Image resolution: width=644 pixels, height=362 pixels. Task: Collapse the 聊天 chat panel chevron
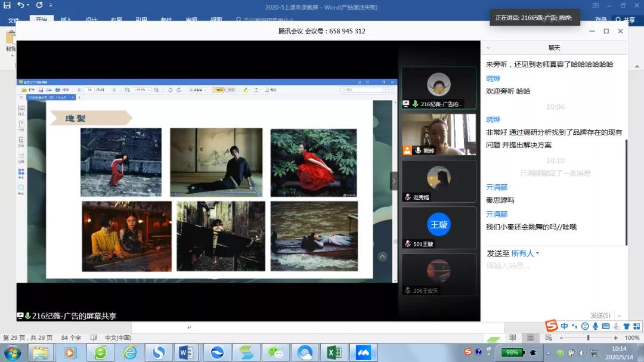[x=488, y=48]
